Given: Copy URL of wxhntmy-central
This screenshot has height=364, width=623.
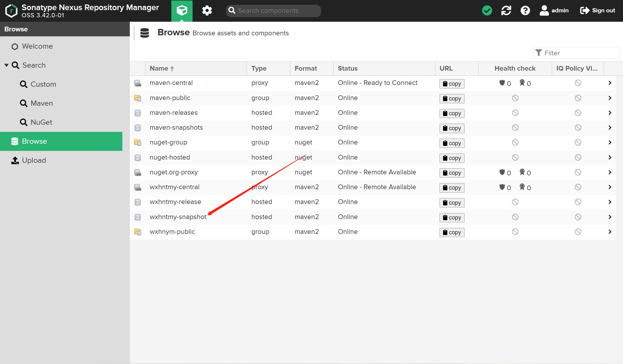Looking at the screenshot, I should (452, 188).
